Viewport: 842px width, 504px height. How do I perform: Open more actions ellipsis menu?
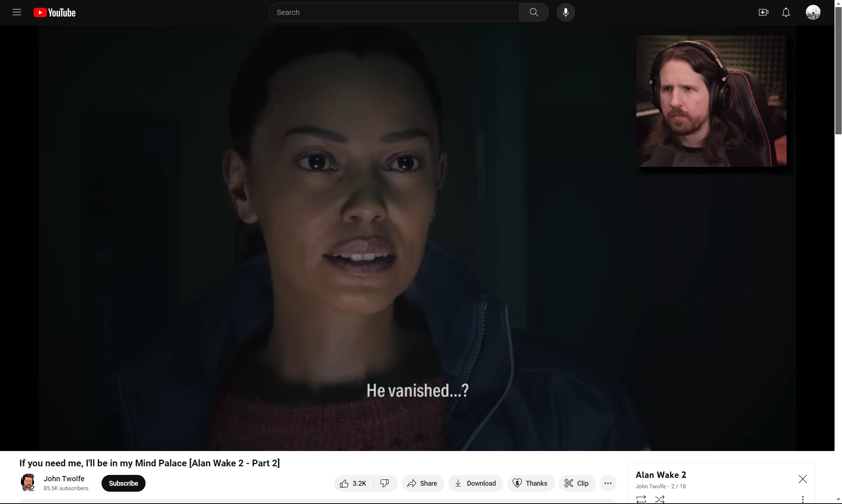(608, 483)
